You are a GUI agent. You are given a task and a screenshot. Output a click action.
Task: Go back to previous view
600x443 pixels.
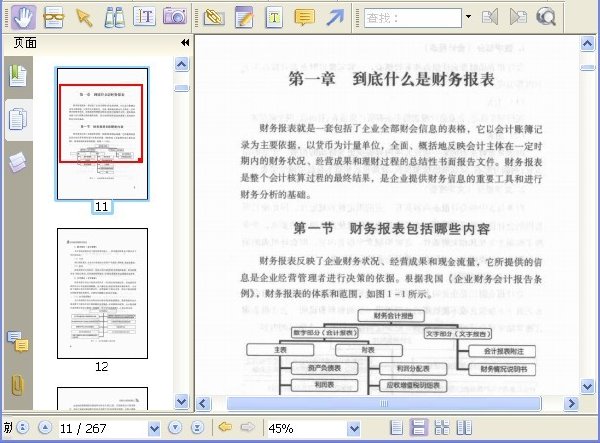coord(225,427)
